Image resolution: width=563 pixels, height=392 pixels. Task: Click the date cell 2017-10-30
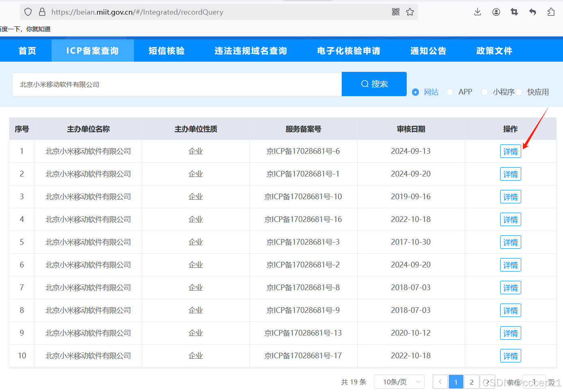tap(411, 242)
